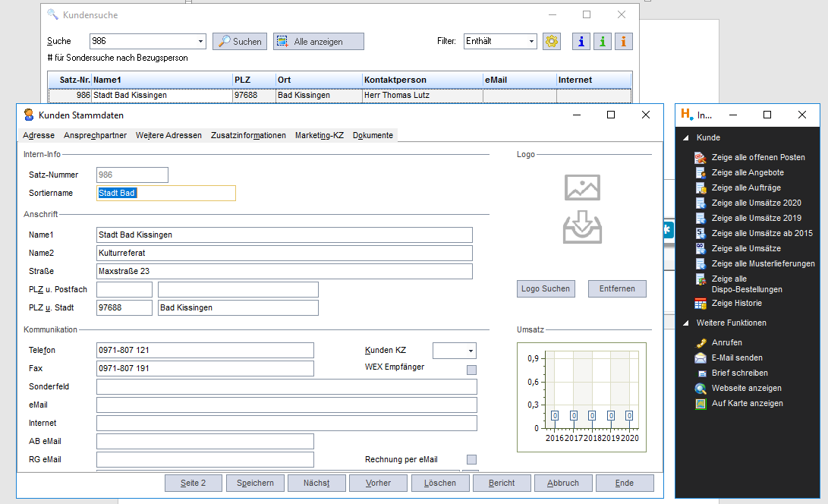Click the E-Mail senden envelope icon
The width and height of the screenshot is (828, 504).
700,358
